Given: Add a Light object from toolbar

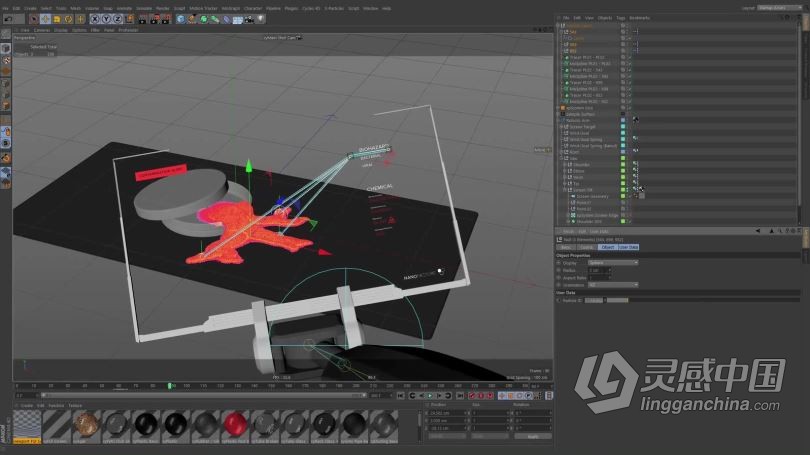Looking at the screenshot, I should click(260, 19).
